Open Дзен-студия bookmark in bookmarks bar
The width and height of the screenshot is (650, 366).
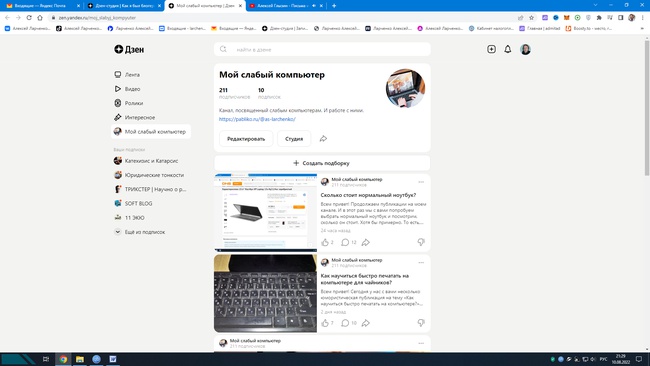coord(285,29)
